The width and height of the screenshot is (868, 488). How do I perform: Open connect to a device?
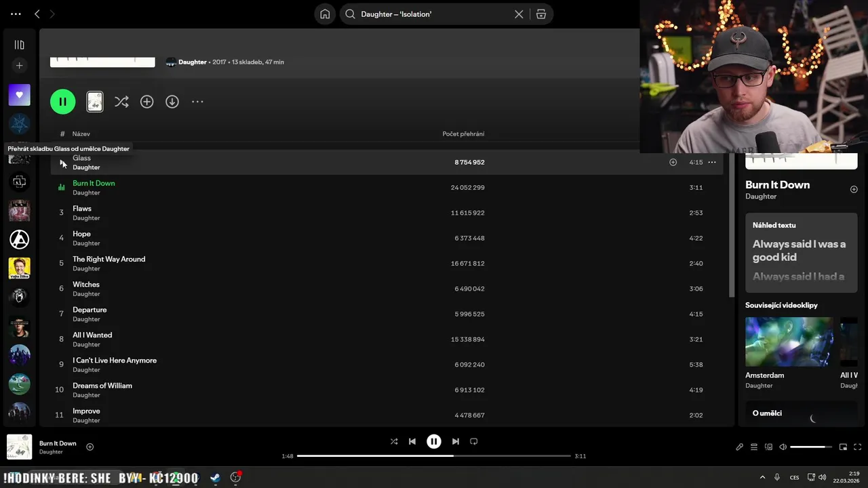pyautogui.click(x=768, y=447)
